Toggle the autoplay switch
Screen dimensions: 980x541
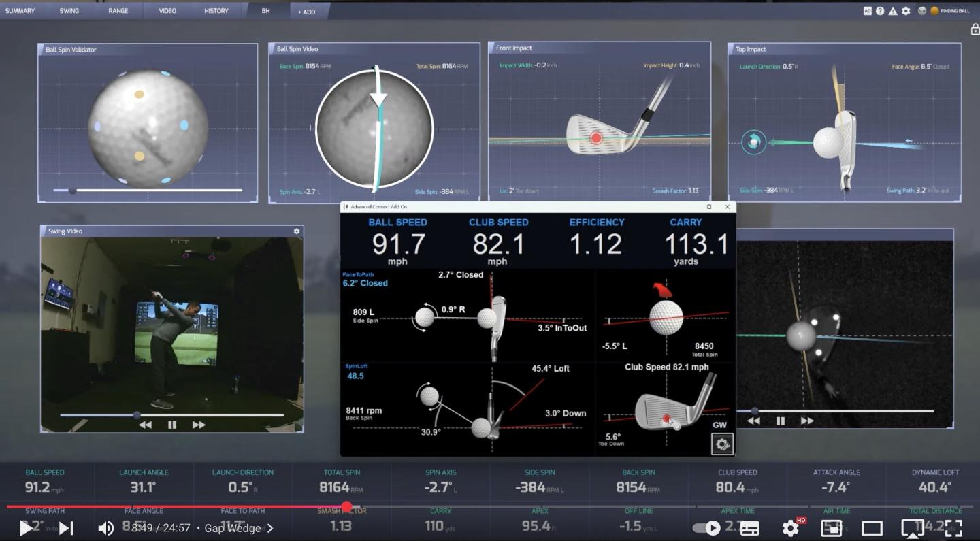pos(707,528)
